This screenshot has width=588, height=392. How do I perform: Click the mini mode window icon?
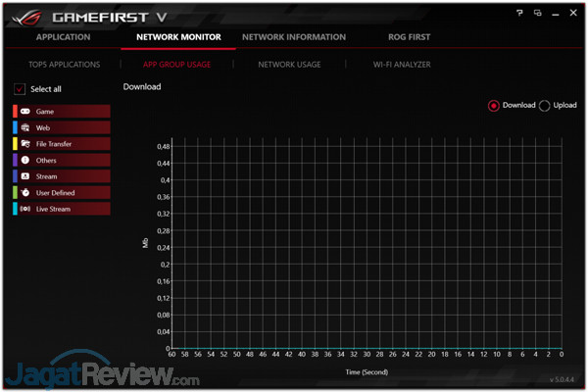pos(537,13)
